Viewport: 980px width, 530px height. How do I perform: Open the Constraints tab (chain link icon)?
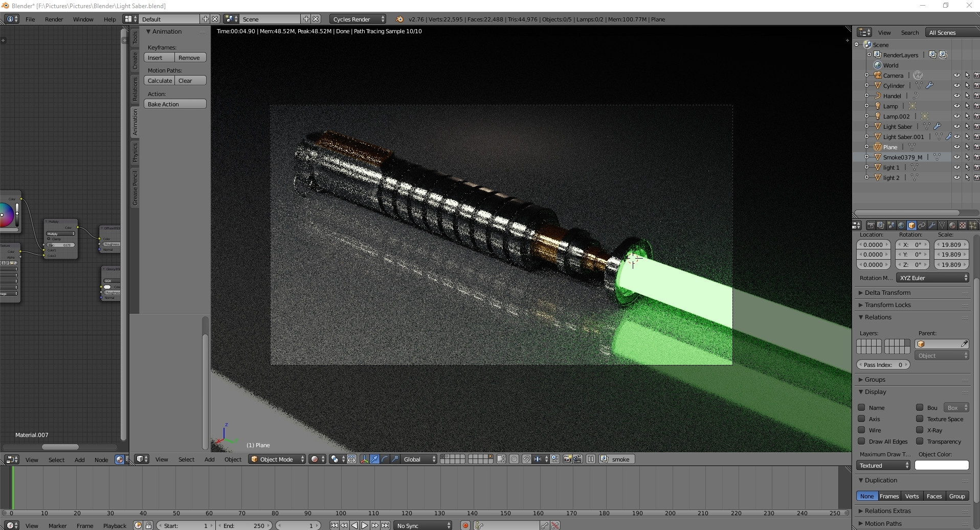pos(921,225)
